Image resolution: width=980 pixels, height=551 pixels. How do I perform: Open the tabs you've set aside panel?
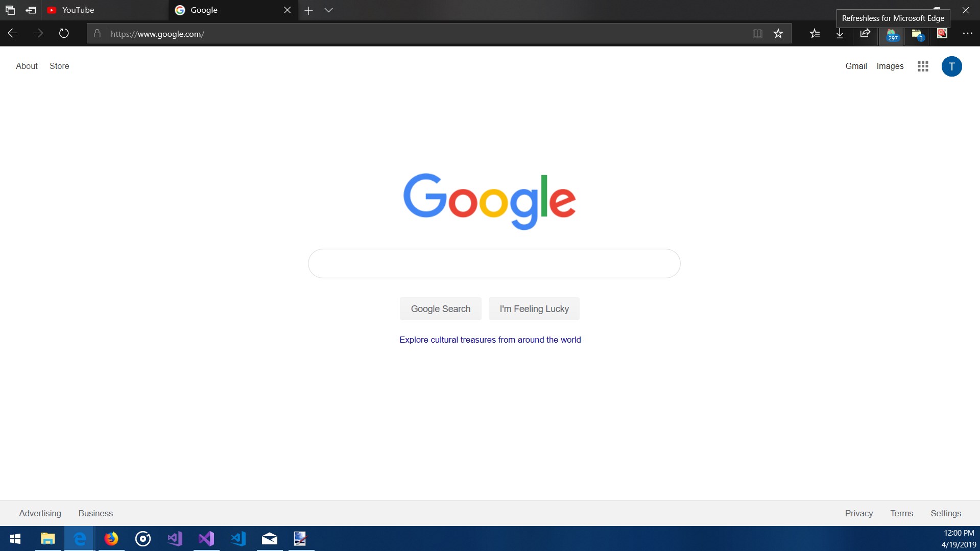[10, 10]
